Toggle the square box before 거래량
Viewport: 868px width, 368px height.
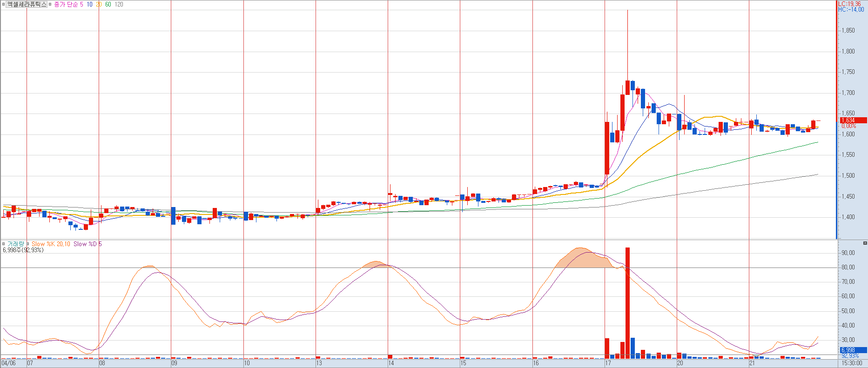(3, 244)
